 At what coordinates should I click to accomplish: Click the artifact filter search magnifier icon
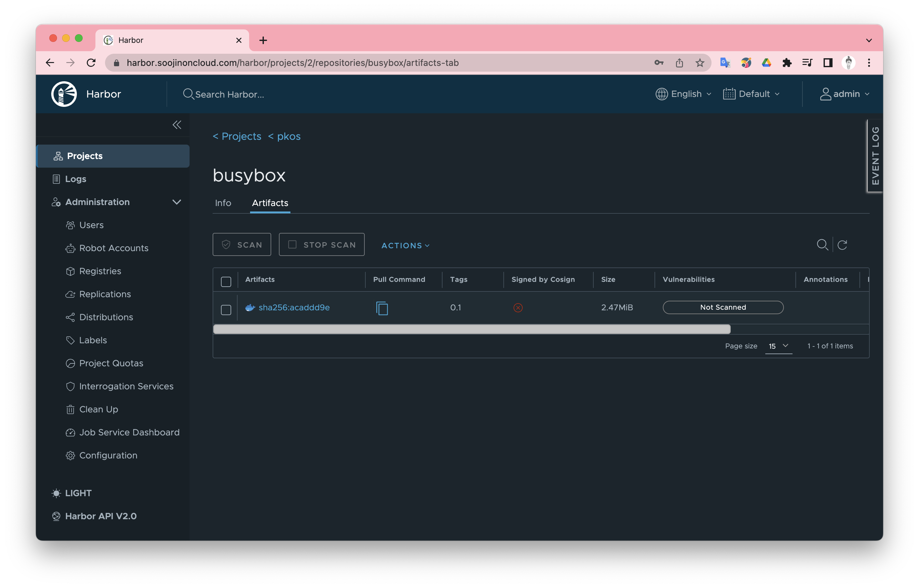tap(822, 245)
